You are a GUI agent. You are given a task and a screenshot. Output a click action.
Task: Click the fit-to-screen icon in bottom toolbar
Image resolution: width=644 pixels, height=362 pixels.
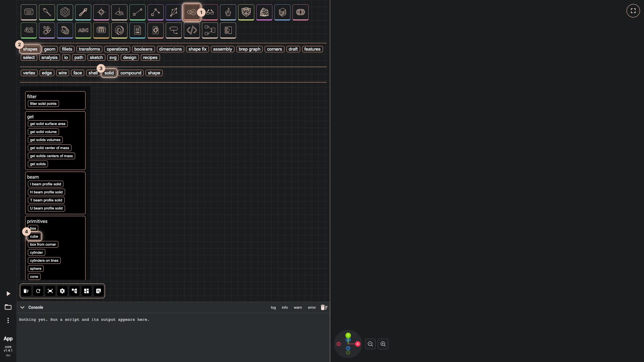pos(50,291)
